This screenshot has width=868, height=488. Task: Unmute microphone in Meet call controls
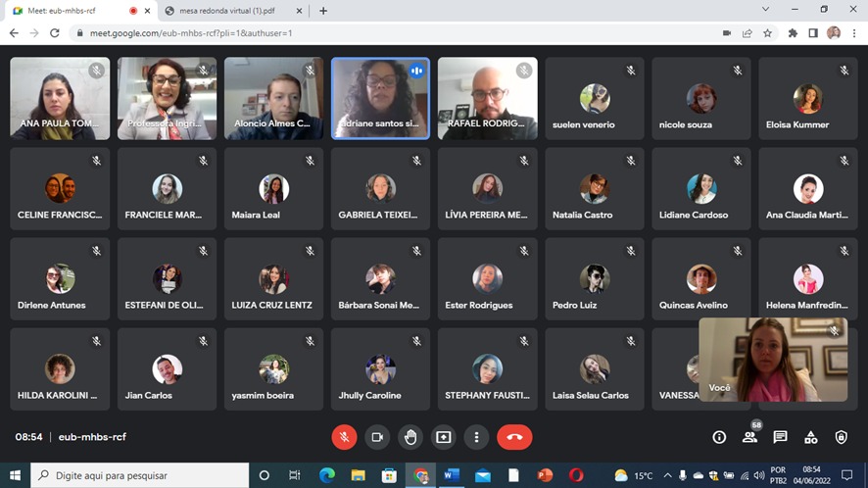pyautogui.click(x=344, y=437)
